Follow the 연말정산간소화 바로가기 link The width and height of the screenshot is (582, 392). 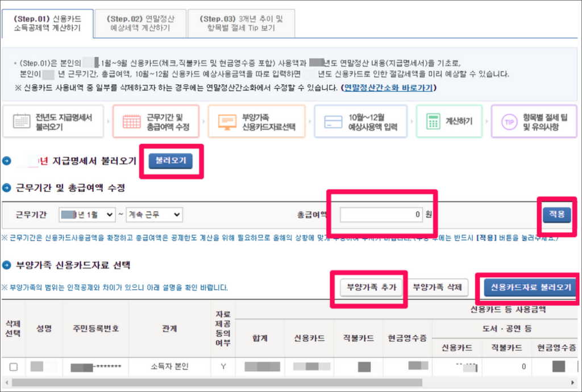(x=389, y=88)
